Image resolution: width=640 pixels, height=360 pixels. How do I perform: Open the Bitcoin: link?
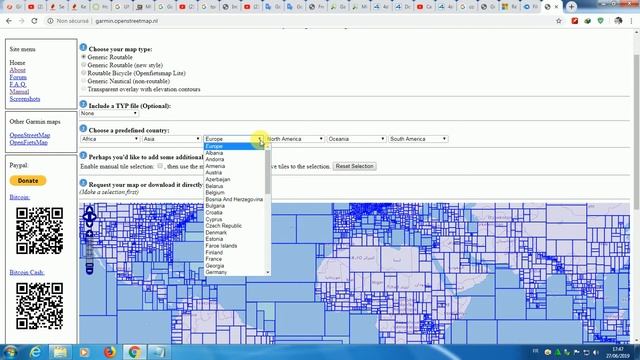pyautogui.click(x=20, y=197)
